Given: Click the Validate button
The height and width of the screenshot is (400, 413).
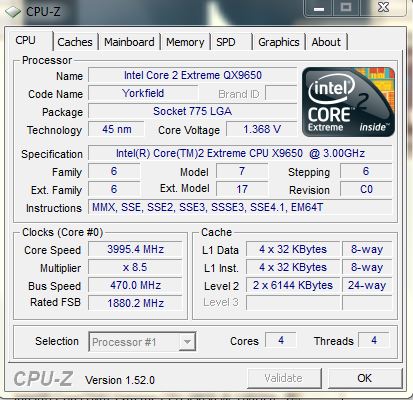Looking at the screenshot, I should coord(284,378).
